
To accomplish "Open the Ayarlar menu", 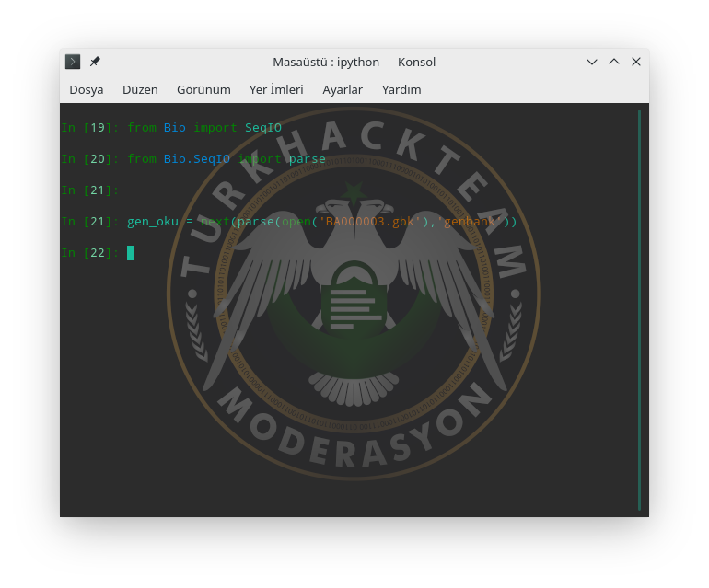I will click(343, 89).
